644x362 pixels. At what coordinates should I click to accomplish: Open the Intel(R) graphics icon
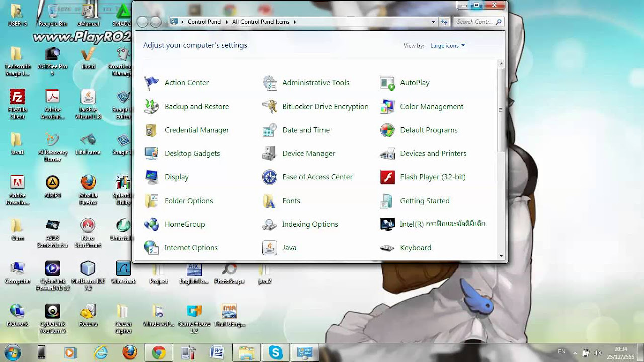pyautogui.click(x=387, y=224)
